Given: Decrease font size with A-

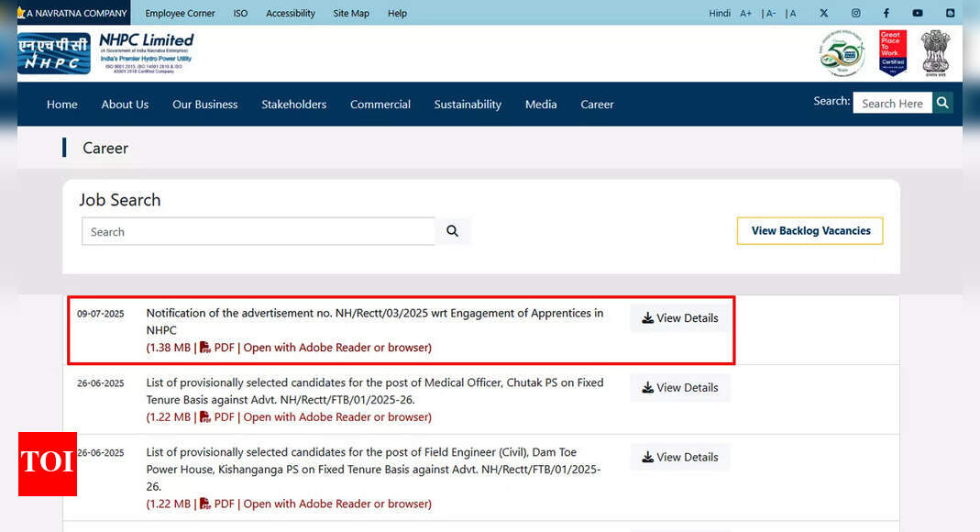Looking at the screenshot, I should coord(768,13).
